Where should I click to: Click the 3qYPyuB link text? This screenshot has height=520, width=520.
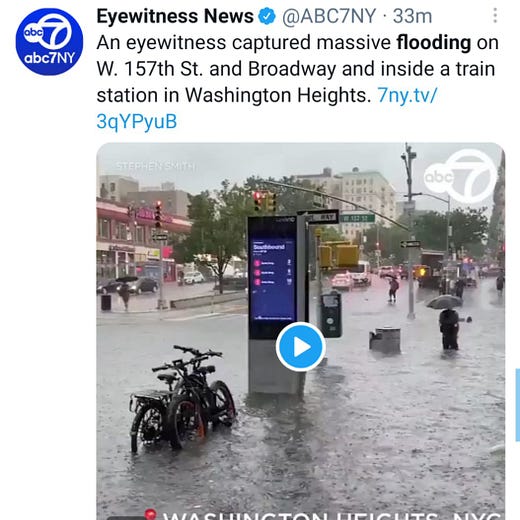tap(137, 122)
